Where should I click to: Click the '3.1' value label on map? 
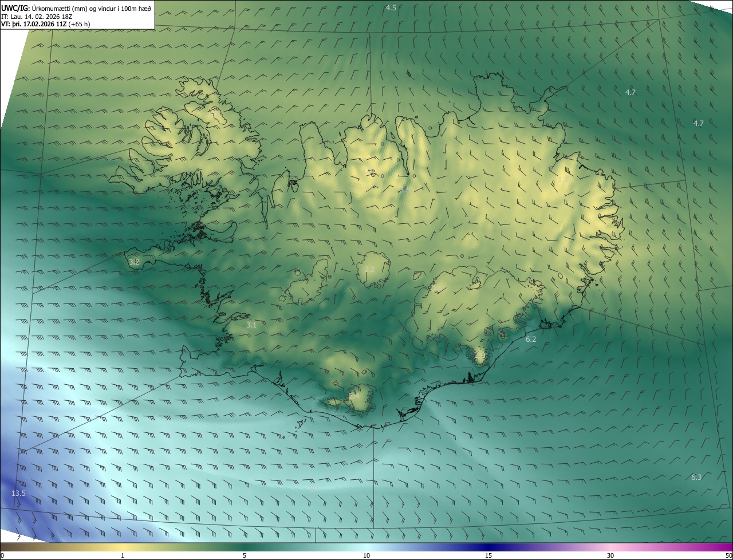[x=251, y=325]
